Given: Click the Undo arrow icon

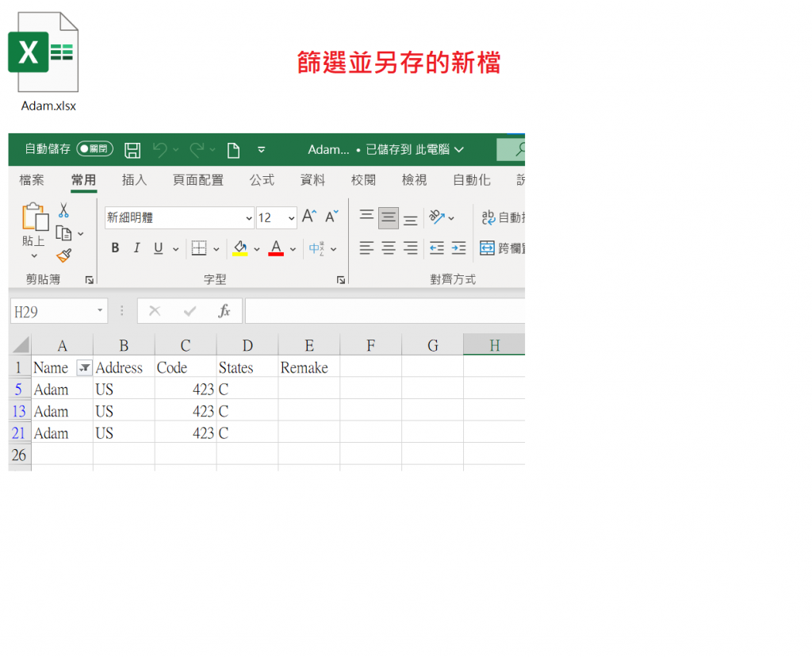Looking at the screenshot, I should (159, 150).
